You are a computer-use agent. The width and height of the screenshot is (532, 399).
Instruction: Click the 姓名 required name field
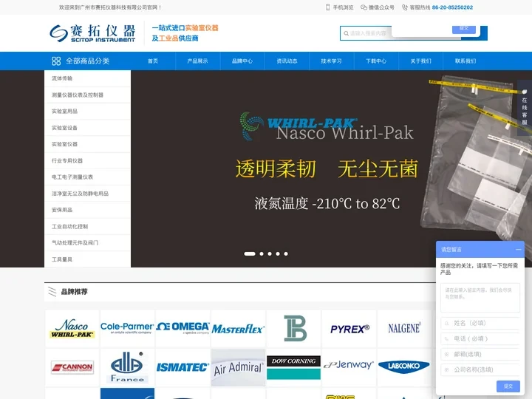coord(480,324)
